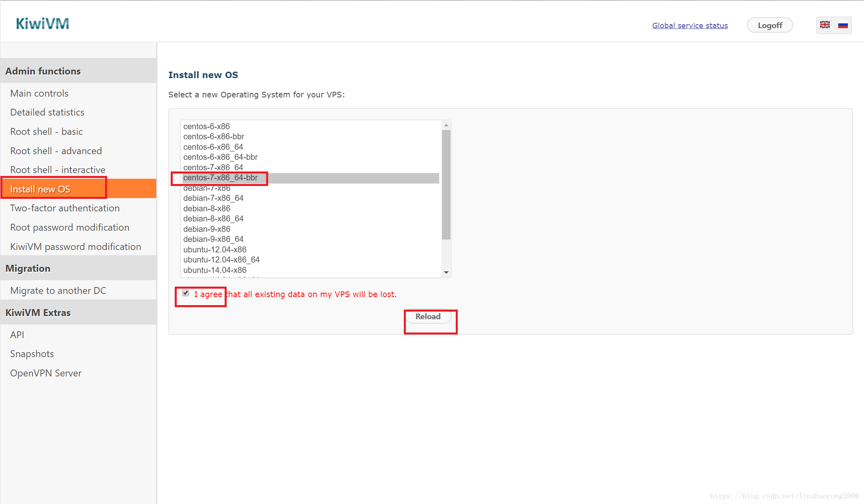The height and width of the screenshot is (504, 864).
Task: Select Two-factor authentication menu item
Action: [x=65, y=208]
